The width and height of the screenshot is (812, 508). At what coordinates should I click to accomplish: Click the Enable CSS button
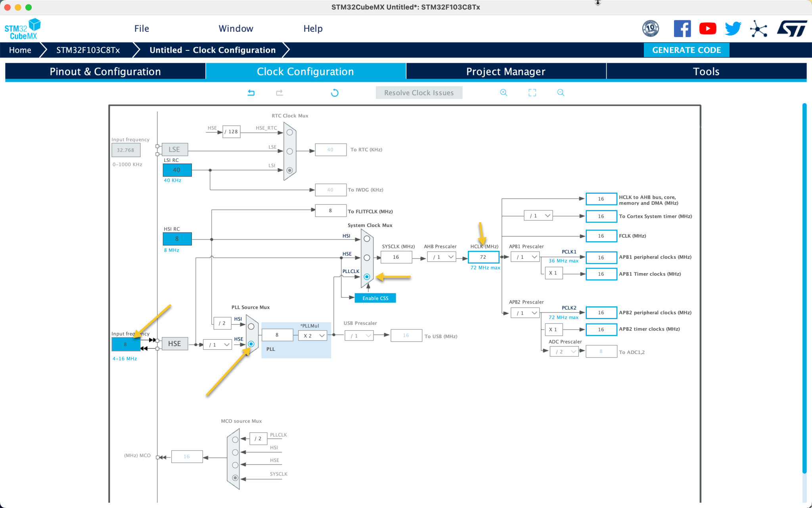pos(375,298)
